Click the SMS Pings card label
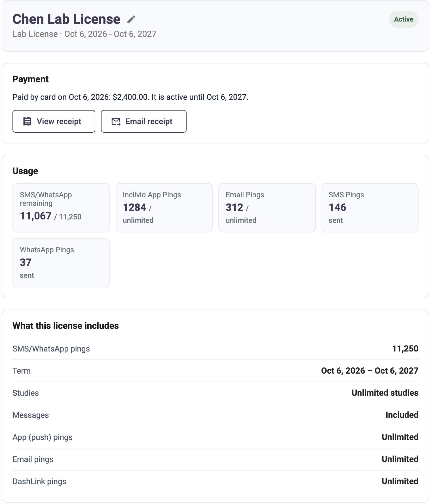The height and width of the screenshot is (504, 431). [x=346, y=195]
